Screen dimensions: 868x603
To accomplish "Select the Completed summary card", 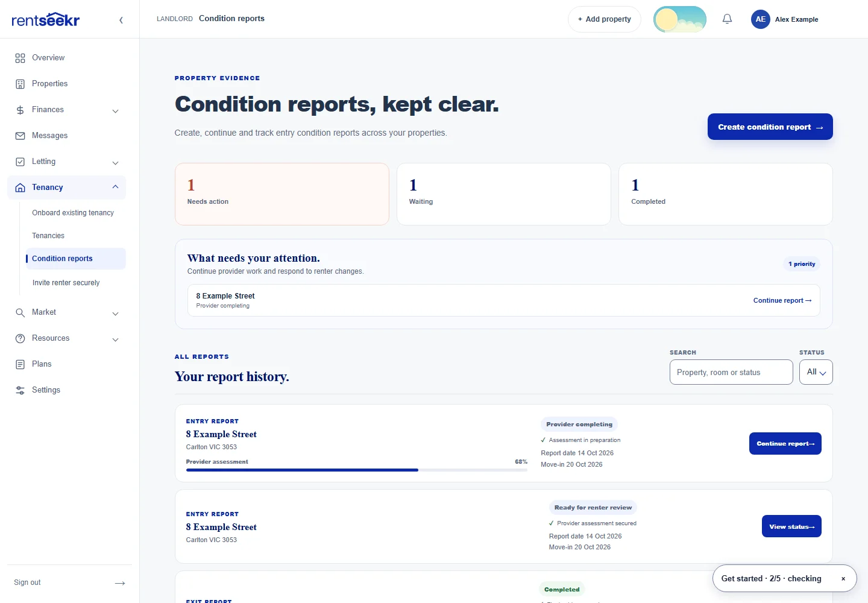I will pos(726,194).
